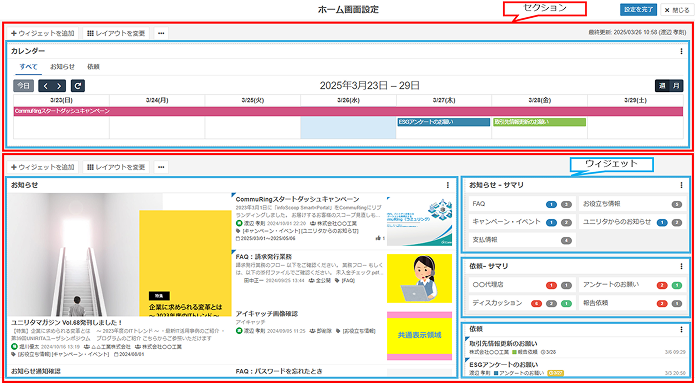Click the 3/26(水) day column header

[348, 100]
